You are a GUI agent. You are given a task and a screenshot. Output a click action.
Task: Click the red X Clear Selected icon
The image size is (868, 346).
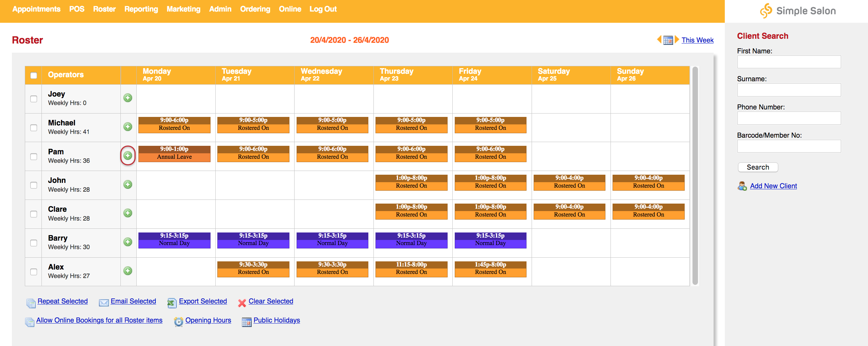pos(242,303)
